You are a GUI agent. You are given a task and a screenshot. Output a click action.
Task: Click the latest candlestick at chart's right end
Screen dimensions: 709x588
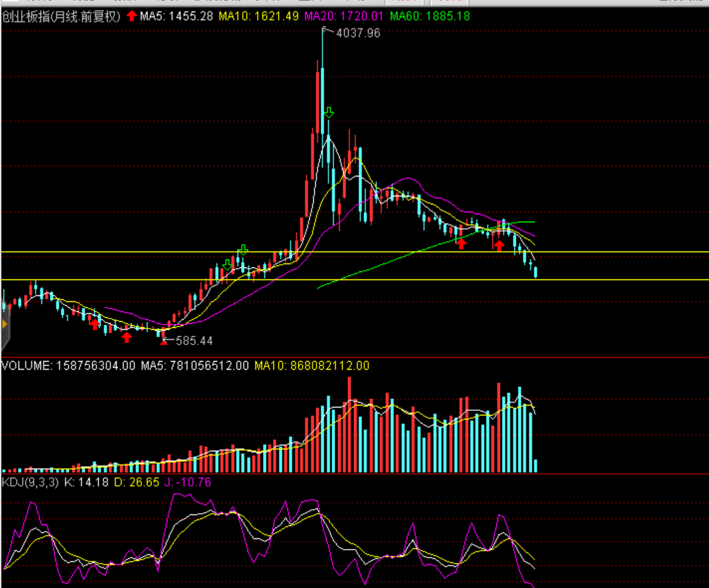click(535, 271)
